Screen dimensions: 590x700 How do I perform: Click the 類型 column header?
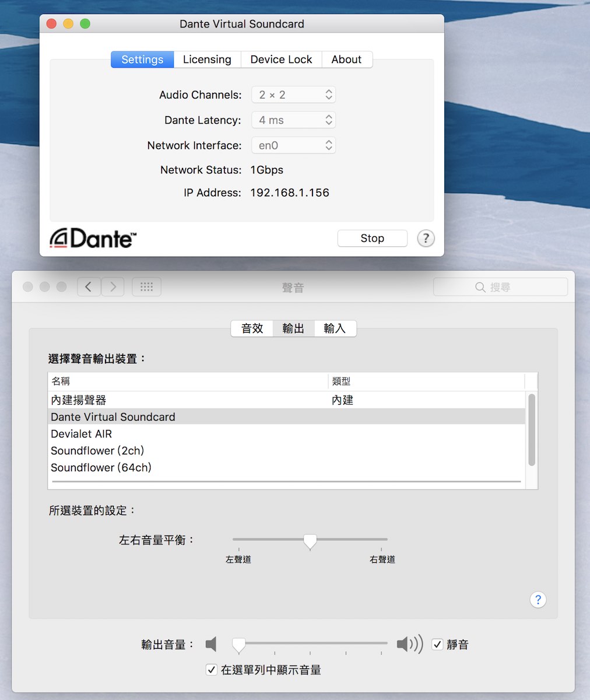(427, 381)
